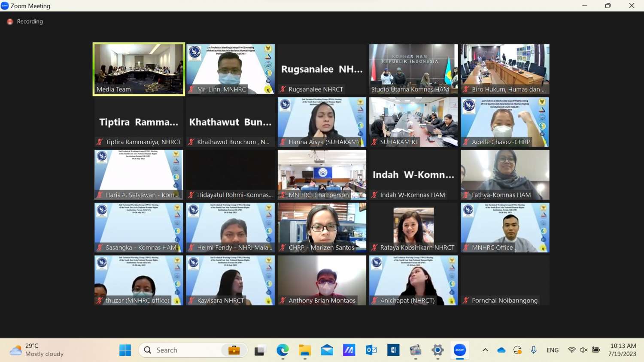This screenshot has height=362, width=644.
Task: Click the OneDrive cloud tray icon
Action: pyautogui.click(x=501, y=350)
